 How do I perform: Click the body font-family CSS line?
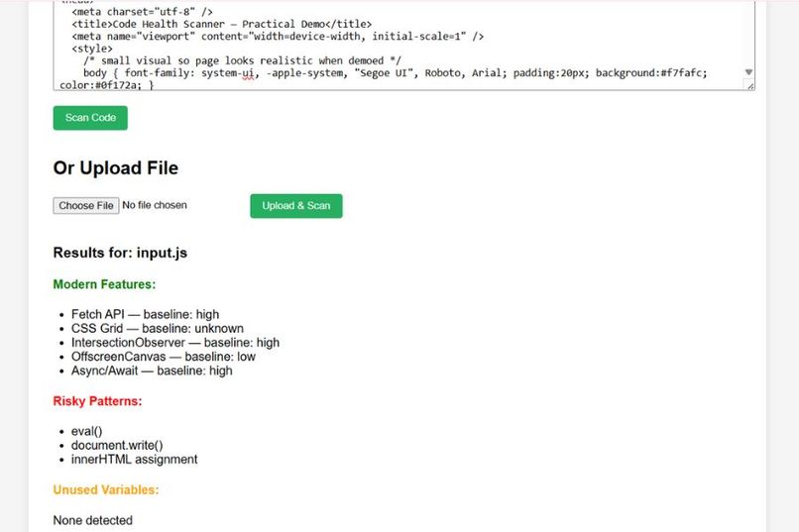[x=396, y=72]
